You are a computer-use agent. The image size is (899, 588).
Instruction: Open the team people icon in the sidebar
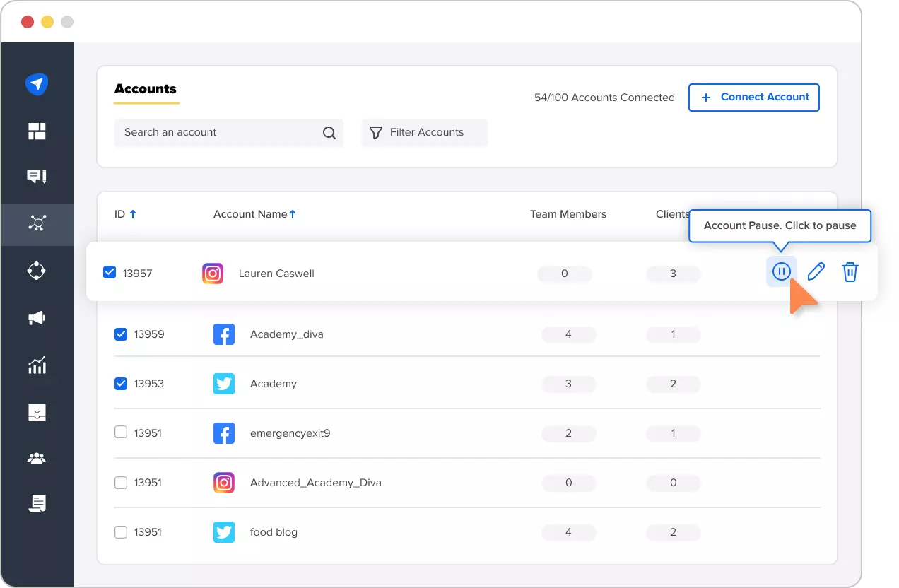tap(37, 459)
